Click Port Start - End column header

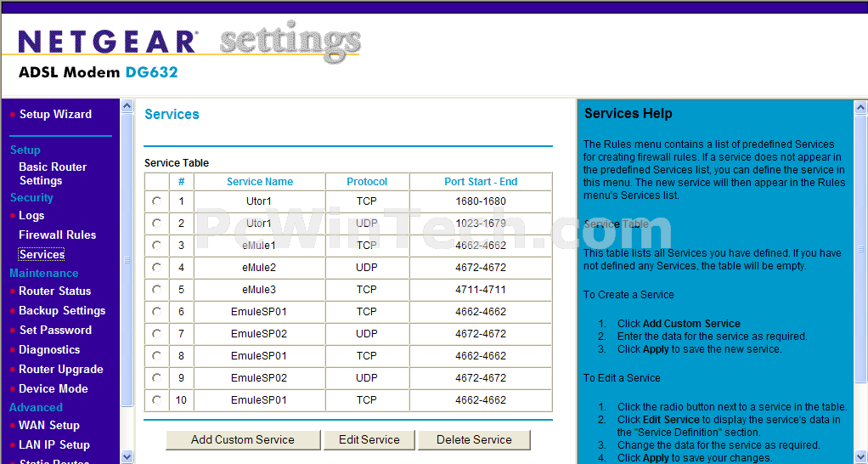pyautogui.click(x=481, y=182)
